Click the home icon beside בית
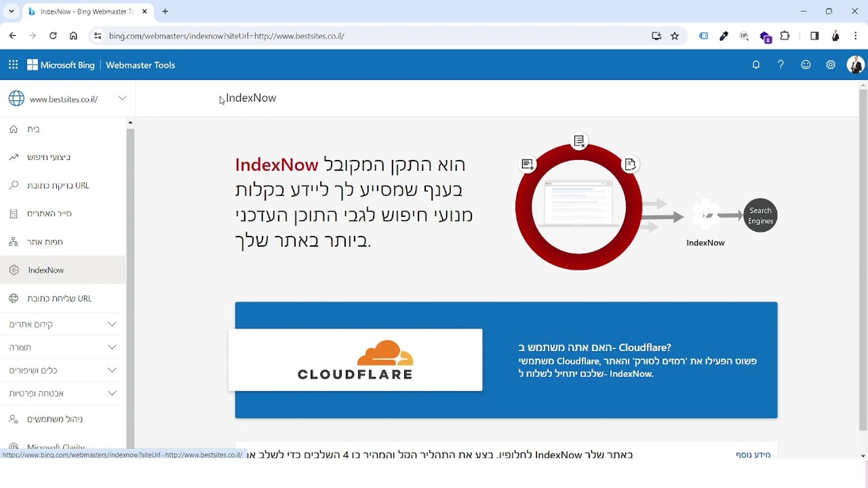 click(x=14, y=129)
